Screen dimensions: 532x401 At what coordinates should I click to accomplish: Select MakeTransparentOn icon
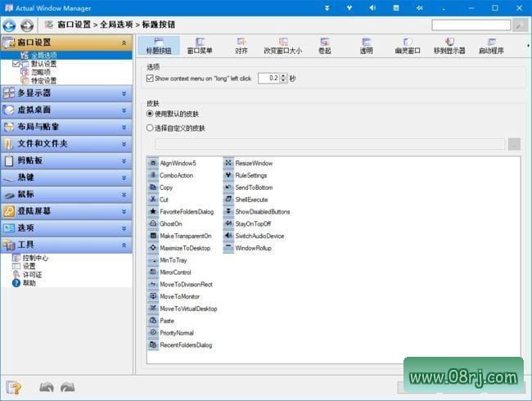click(x=153, y=236)
